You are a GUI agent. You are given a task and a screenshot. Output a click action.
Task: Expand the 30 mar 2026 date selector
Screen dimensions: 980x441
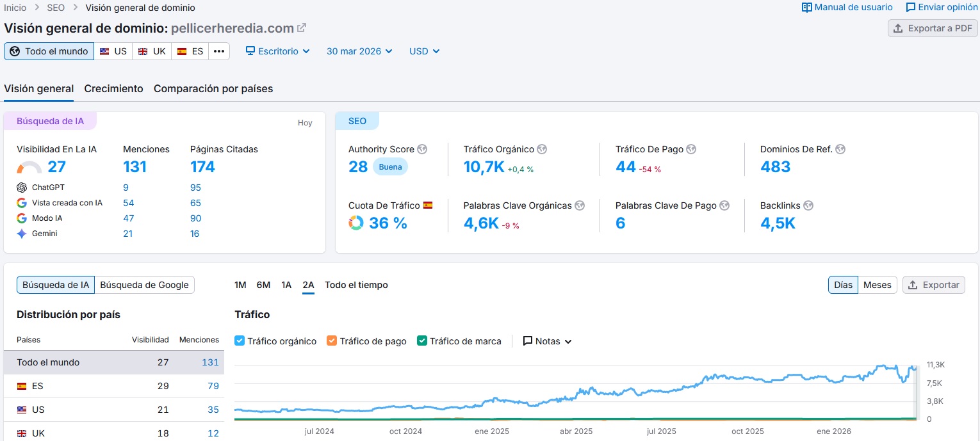pos(359,51)
